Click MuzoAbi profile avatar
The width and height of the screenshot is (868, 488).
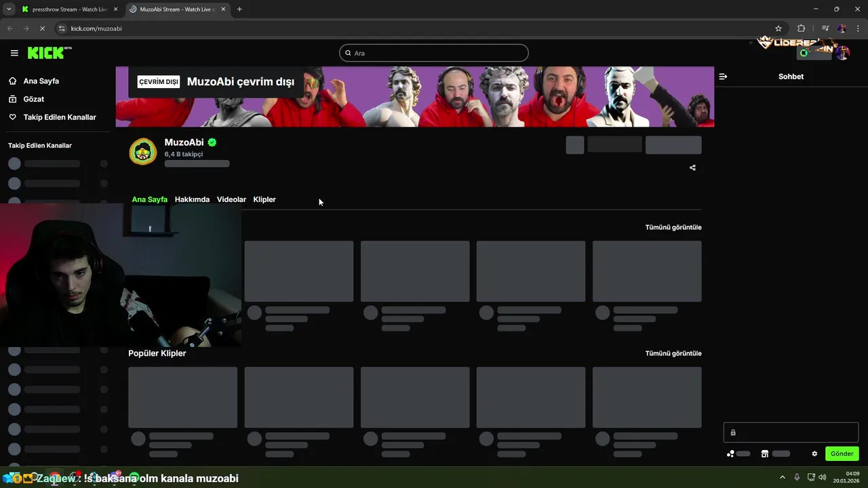point(143,152)
